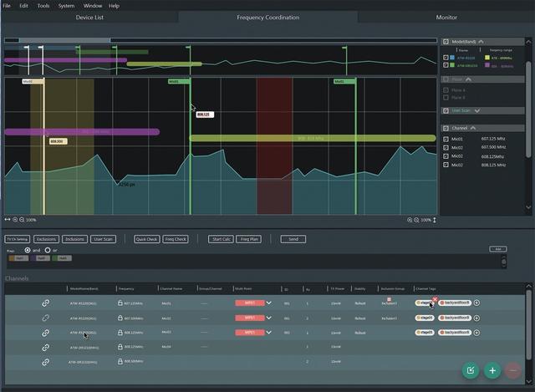Open the File menu
Screen dimensions: 535x392
coord(7,6)
